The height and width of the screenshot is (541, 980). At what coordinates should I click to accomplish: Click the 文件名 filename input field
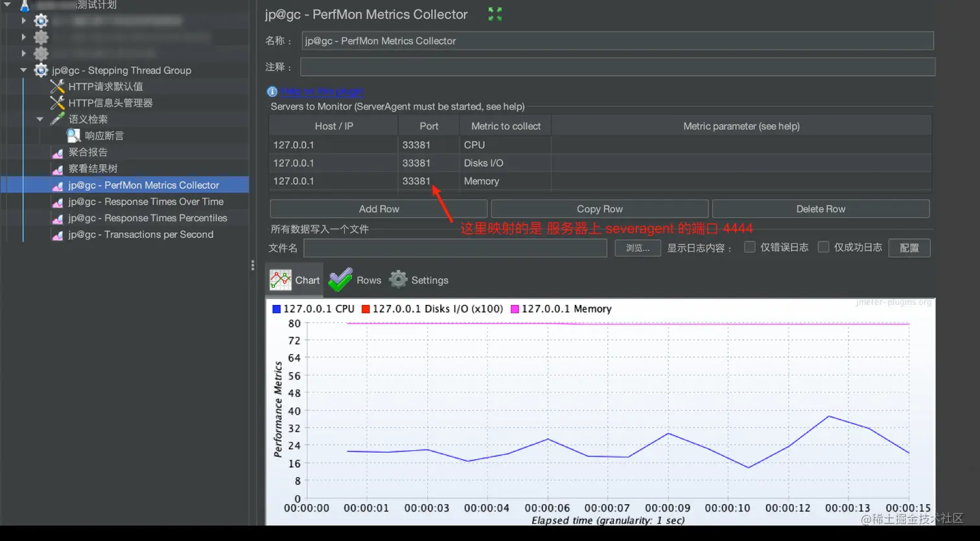[455, 248]
